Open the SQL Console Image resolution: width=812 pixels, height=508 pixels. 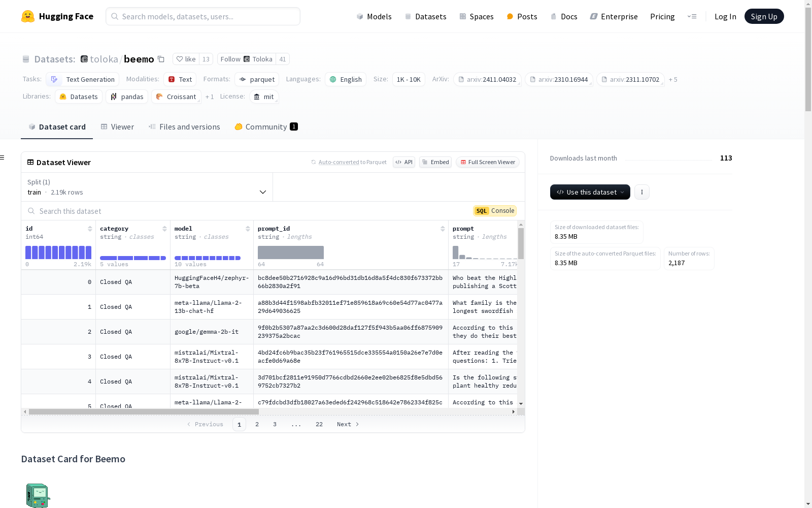click(x=495, y=211)
